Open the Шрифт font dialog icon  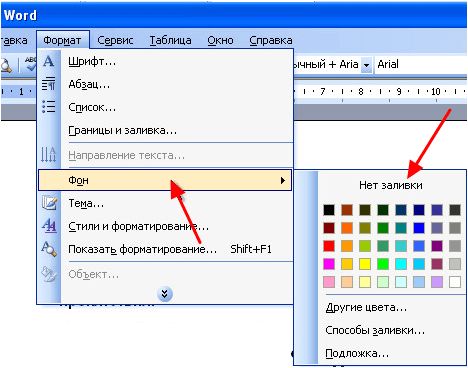[49, 61]
